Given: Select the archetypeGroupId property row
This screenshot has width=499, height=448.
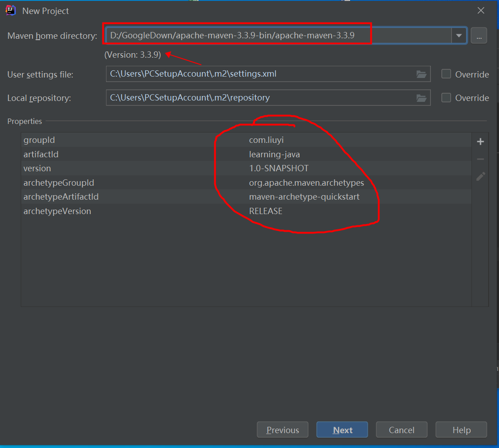Looking at the screenshot, I should point(246,183).
